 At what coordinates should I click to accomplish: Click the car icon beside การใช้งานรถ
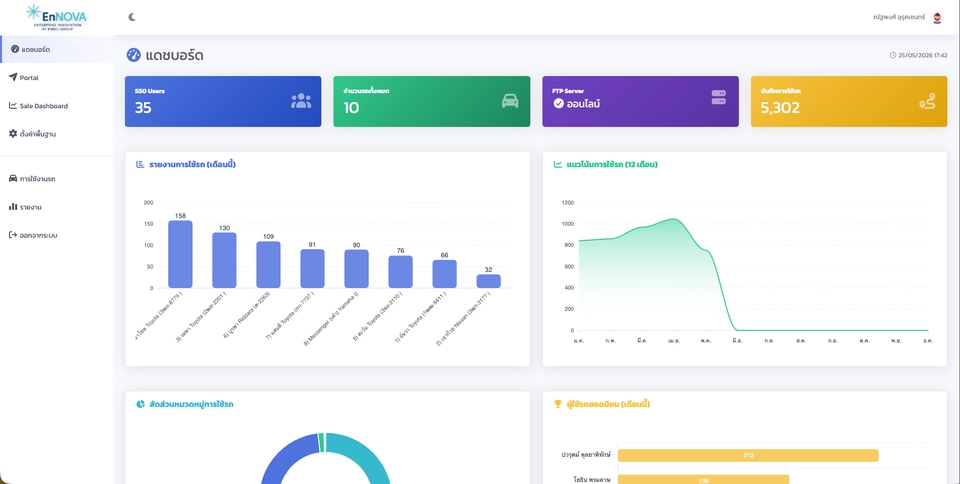(13, 178)
